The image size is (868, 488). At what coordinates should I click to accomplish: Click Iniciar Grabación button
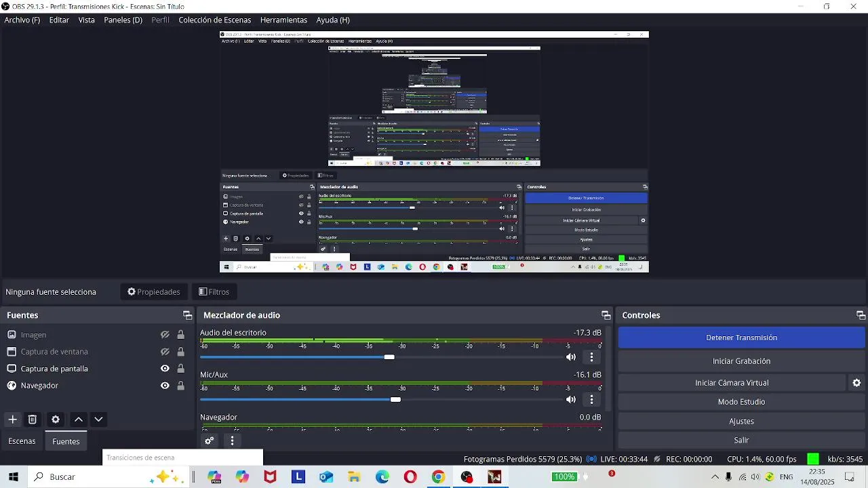pos(741,361)
